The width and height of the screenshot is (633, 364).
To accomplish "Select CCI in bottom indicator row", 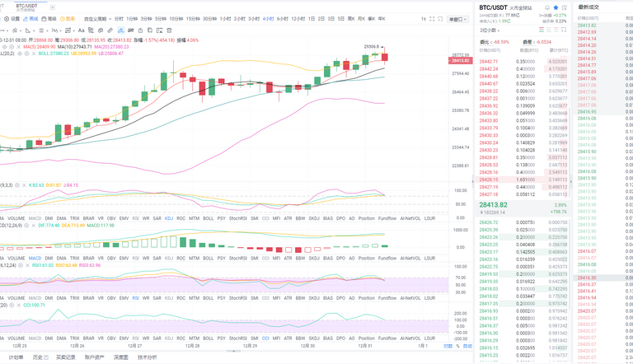I will click(265, 338).
